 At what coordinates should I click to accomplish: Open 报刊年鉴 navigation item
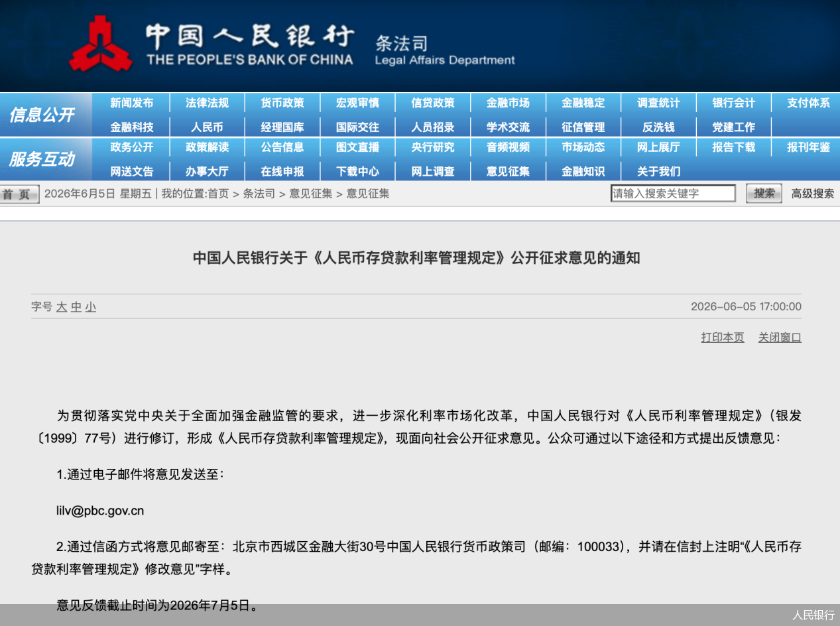click(x=809, y=147)
